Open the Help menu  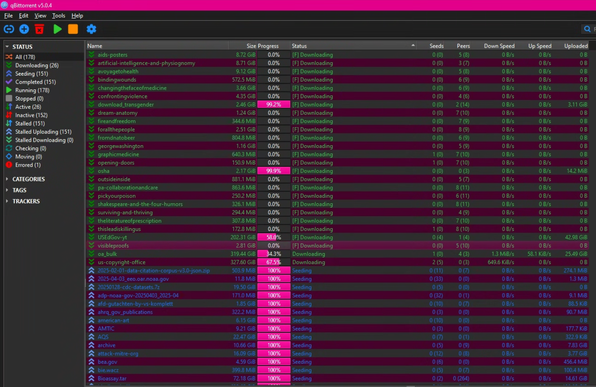(x=77, y=16)
